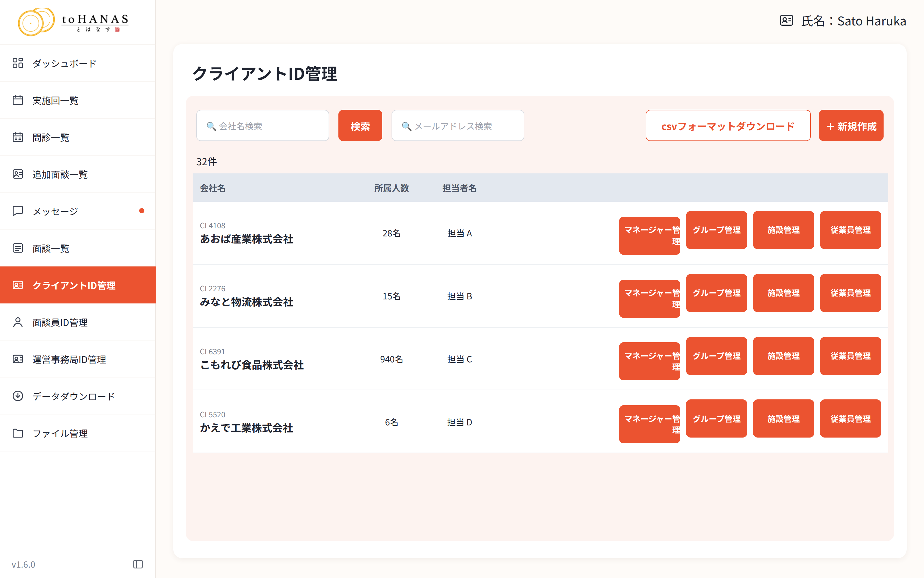Click csvフォーマットダウンロード button
Screen dimensions: 924x578
[x=728, y=126]
